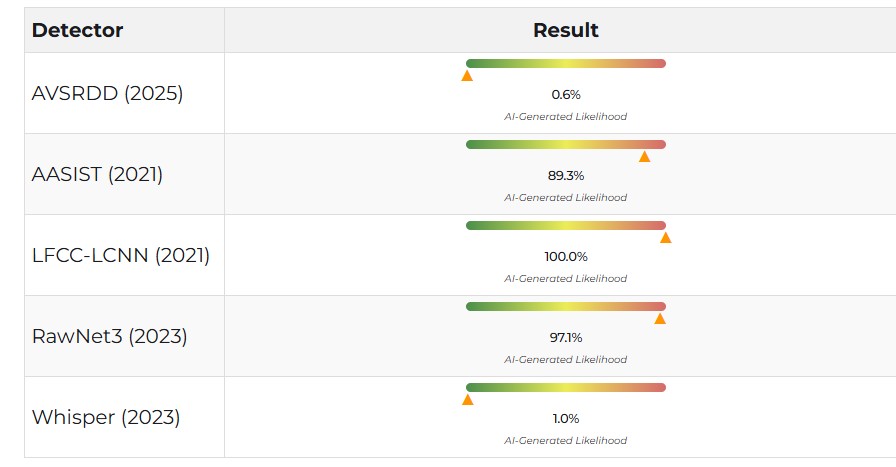Click the AVSRDD likelihood gradient bar
Viewport: 896px width, 467px height.
click(565, 64)
